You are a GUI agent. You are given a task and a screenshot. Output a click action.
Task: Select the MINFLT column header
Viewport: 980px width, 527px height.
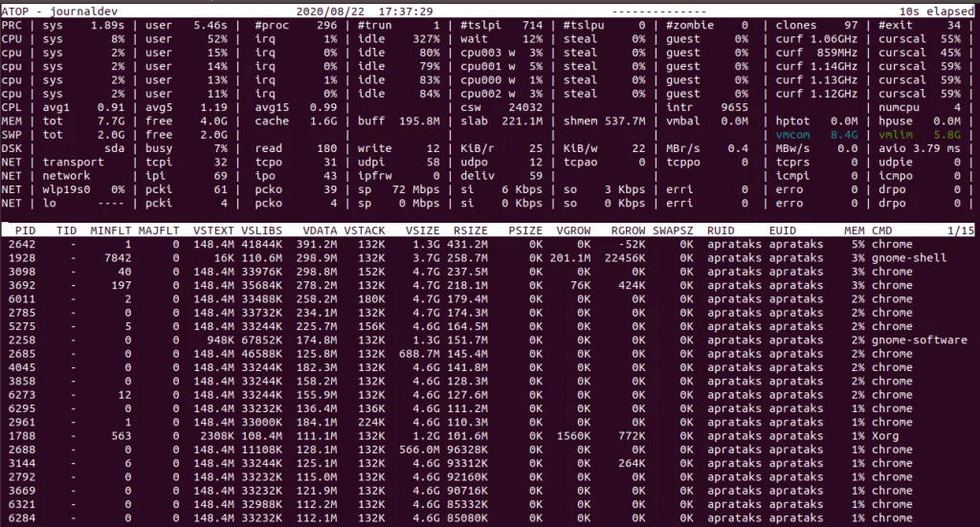pyautogui.click(x=111, y=231)
